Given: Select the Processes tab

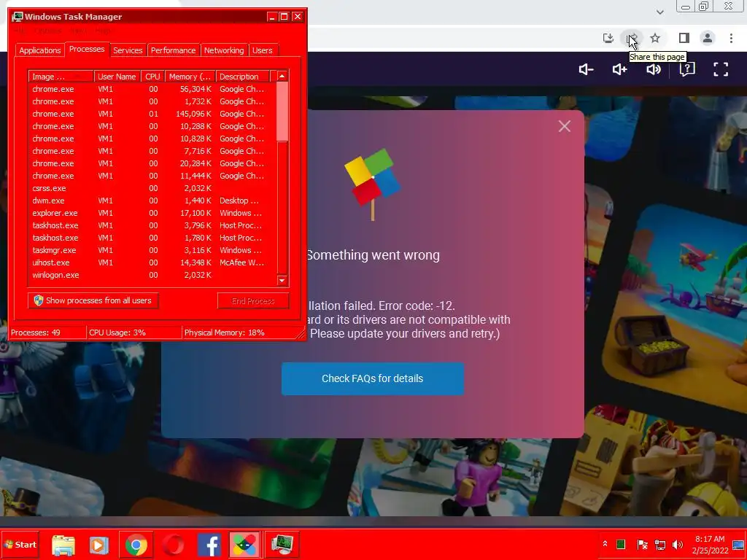Looking at the screenshot, I should [87, 49].
